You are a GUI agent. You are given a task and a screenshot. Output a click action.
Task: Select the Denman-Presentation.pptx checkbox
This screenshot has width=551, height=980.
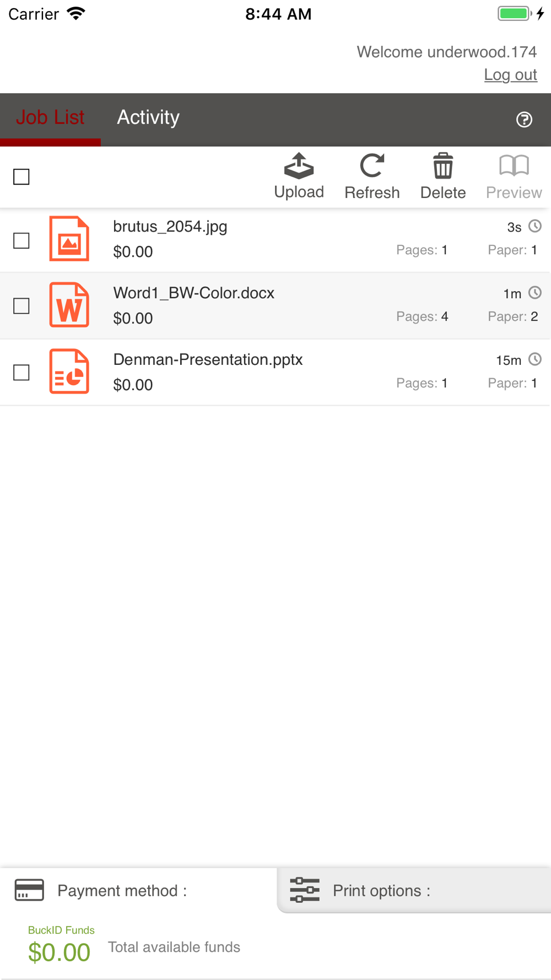tap(21, 373)
